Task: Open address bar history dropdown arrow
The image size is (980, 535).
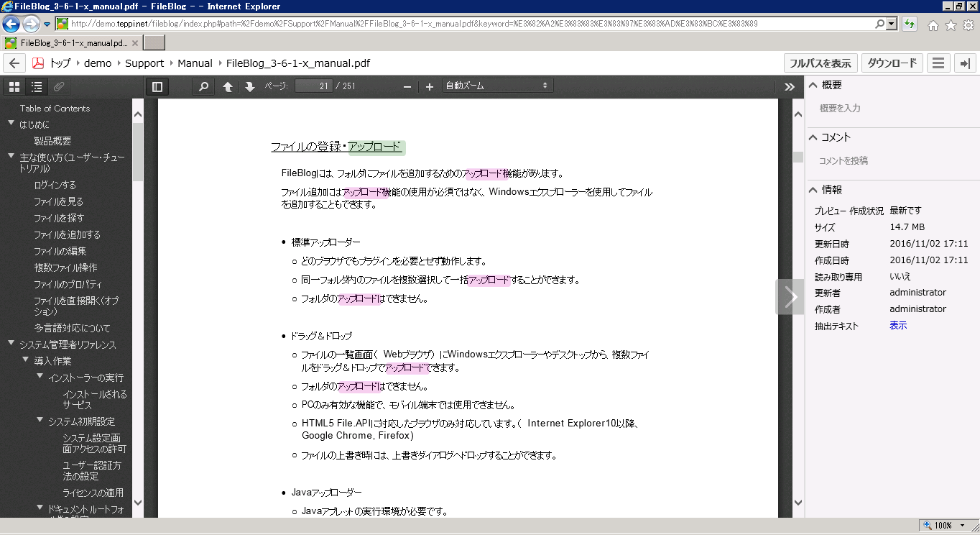Action: pos(892,24)
